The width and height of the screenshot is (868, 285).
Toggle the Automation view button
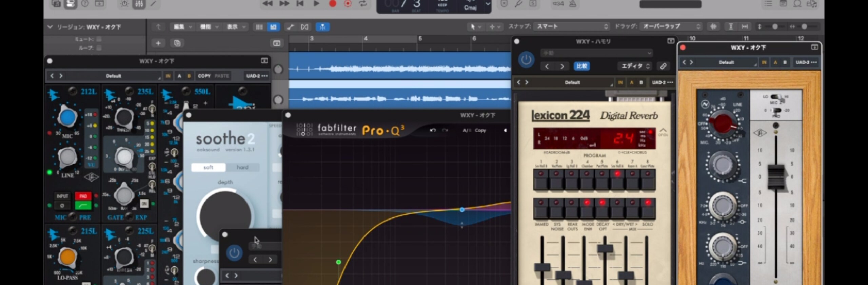(290, 27)
